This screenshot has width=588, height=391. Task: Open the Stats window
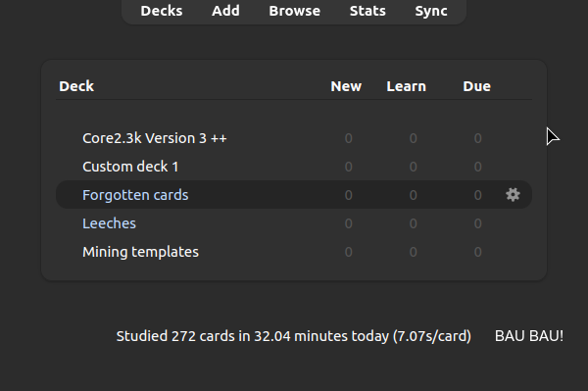(367, 11)
